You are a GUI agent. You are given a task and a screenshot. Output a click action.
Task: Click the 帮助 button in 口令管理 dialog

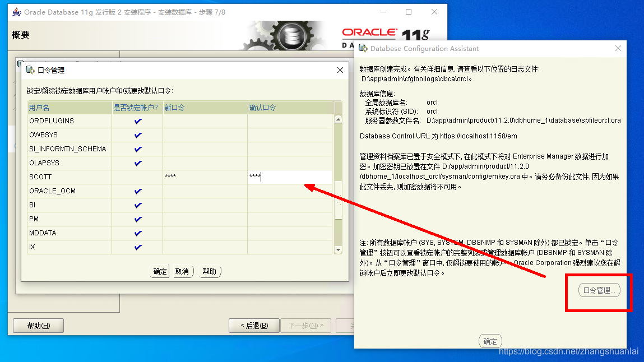click(x=210, y=271)
